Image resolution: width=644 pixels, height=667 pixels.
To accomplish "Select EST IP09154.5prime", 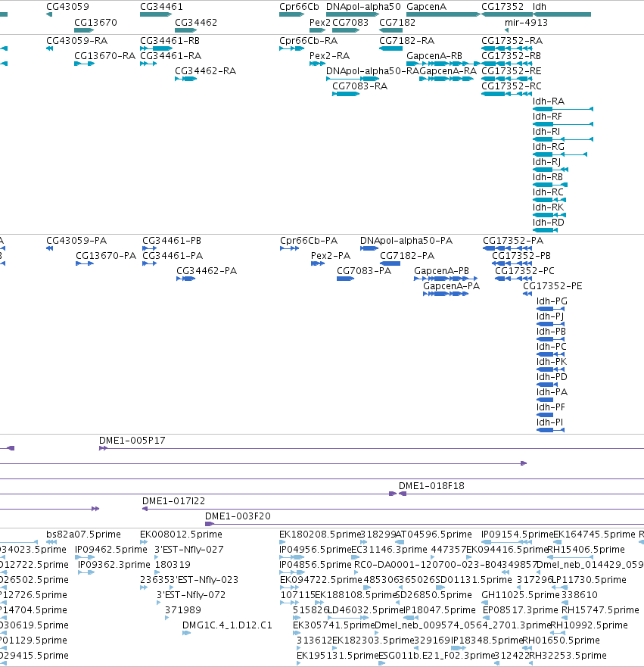I will coord(518,535).
